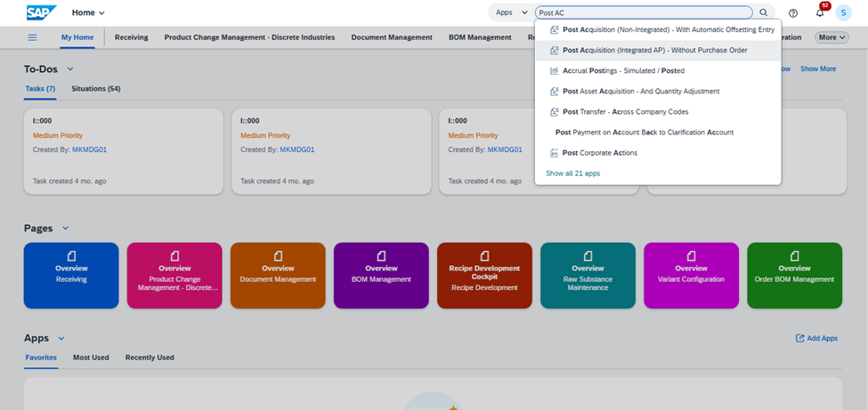Open the help question mark icon
This screenshot has height=410, width=868.
coord(792,12)
